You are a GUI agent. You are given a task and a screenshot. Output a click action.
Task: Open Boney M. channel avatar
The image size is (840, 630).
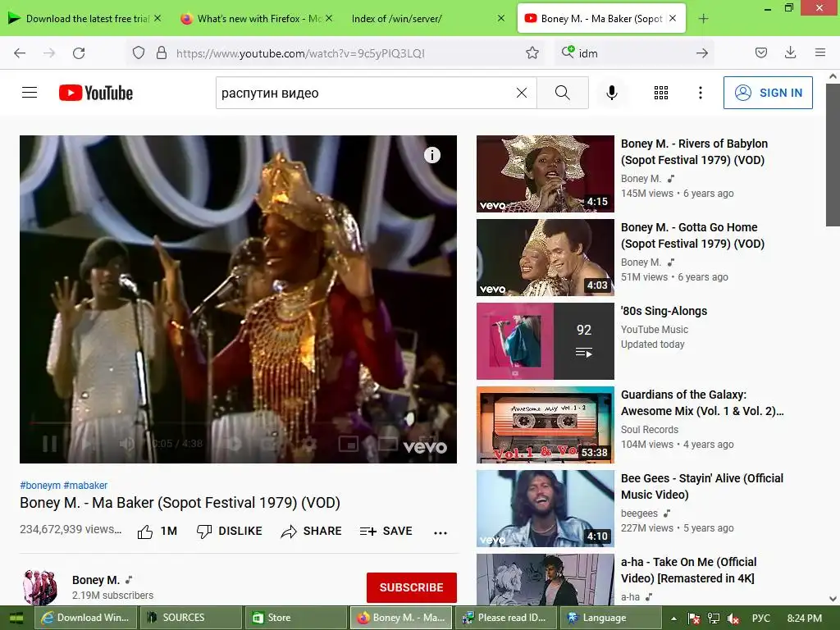point(39,587)
